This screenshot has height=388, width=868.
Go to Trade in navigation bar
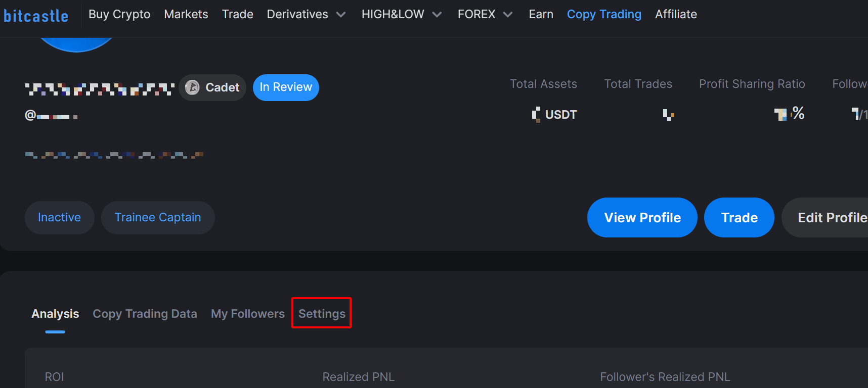tap(238, 14)
